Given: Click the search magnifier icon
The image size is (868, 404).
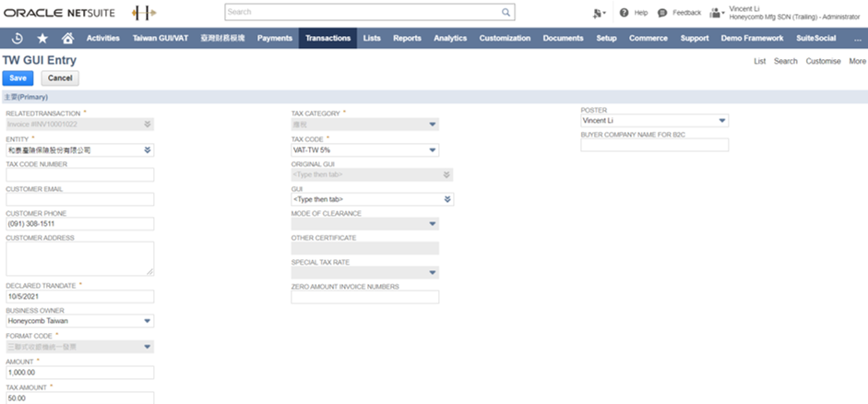Looking at the screenshot, I should click(505, 12).
